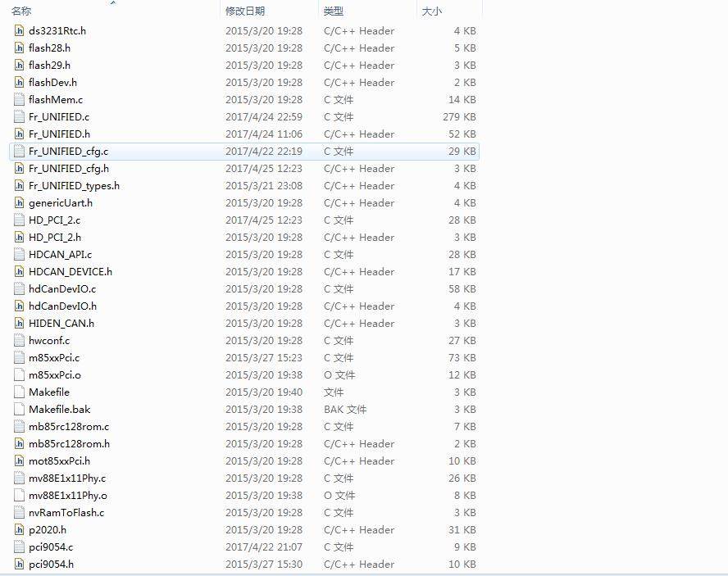Click the header icon of ds3231Rtc.h
This screenshot has width=728, height=576.
click(18, 30)
